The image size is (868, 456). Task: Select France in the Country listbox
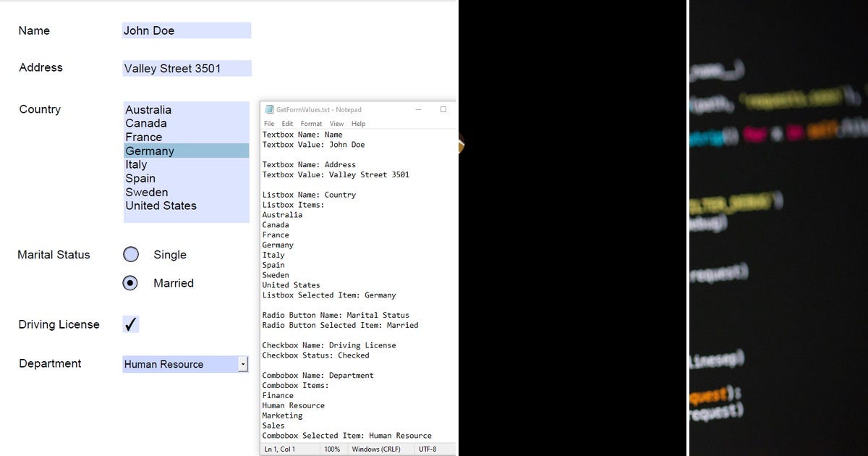tap(144, 137)
